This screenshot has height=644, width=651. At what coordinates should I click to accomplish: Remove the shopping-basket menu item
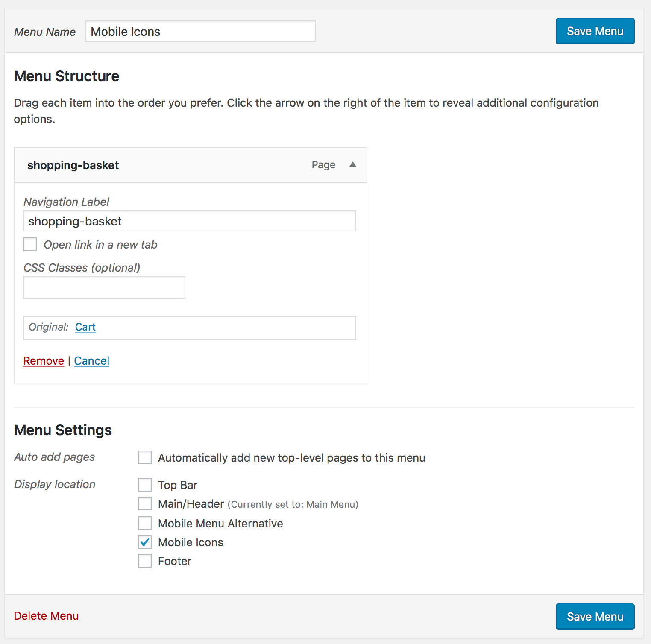click(x=44, y=361)
